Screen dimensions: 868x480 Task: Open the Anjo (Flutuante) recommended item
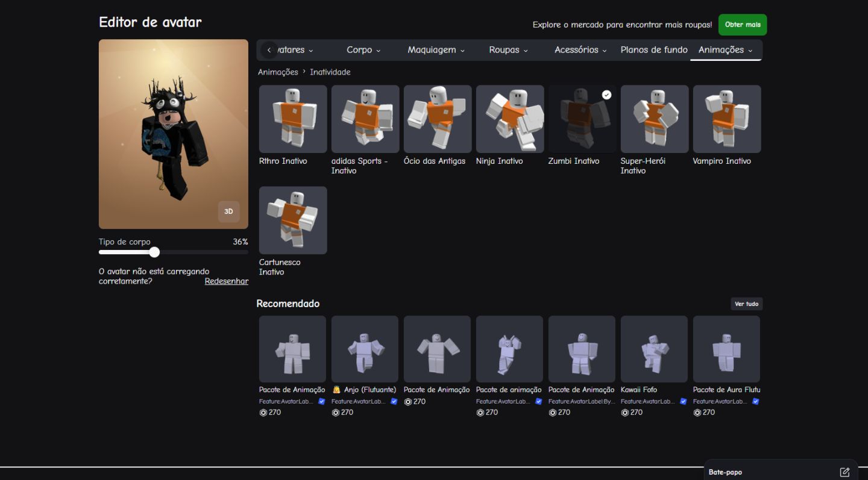coord(365,349)
